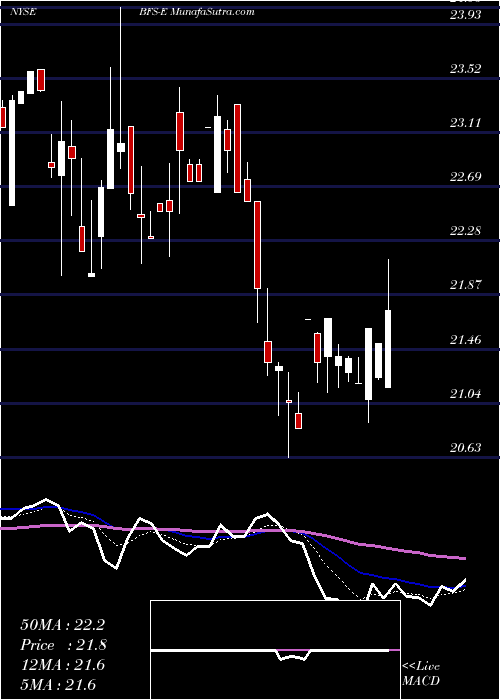
Task: Click the 20.63 price axis label
Action: tap(466, 448)
